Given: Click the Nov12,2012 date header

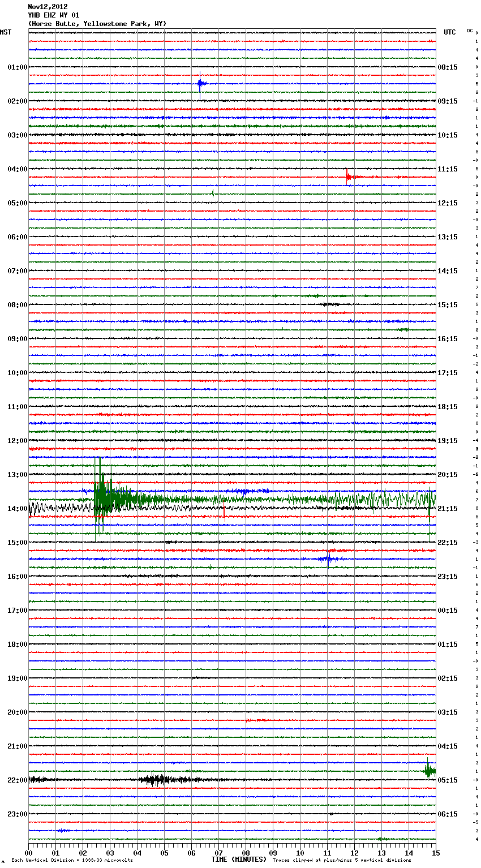Looking at the screenshot, I should 48,7.
